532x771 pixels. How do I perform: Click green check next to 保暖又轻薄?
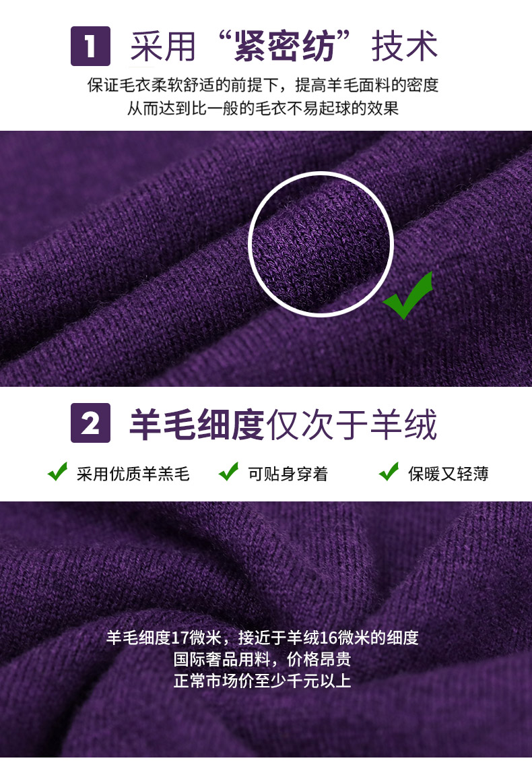coord(389,472)
